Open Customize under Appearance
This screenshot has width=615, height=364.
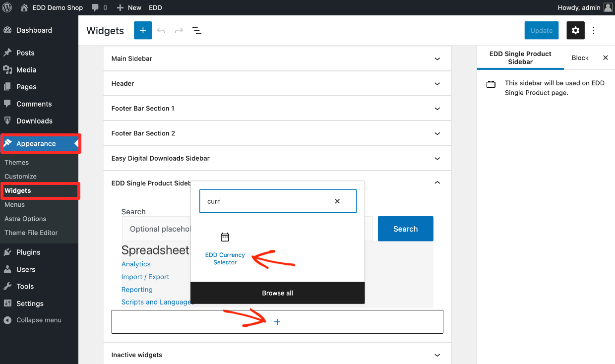pyautogui.click(x=20, y=176)
